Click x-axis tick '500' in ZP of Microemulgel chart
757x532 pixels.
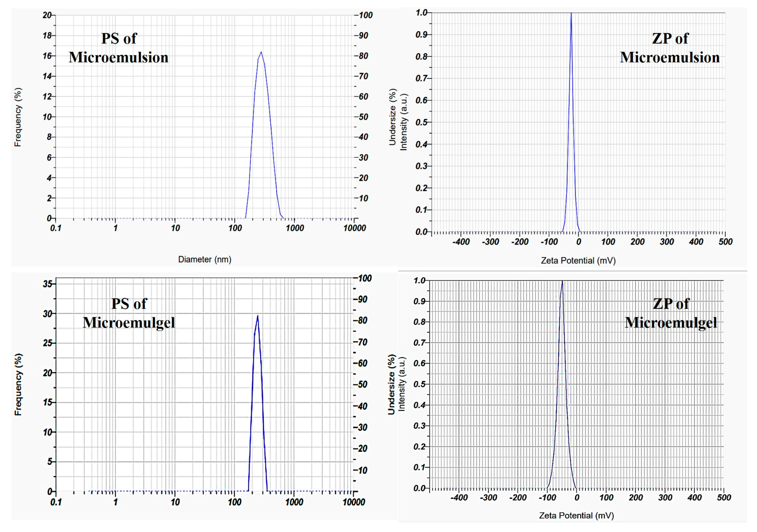click(x=724, y=497)
